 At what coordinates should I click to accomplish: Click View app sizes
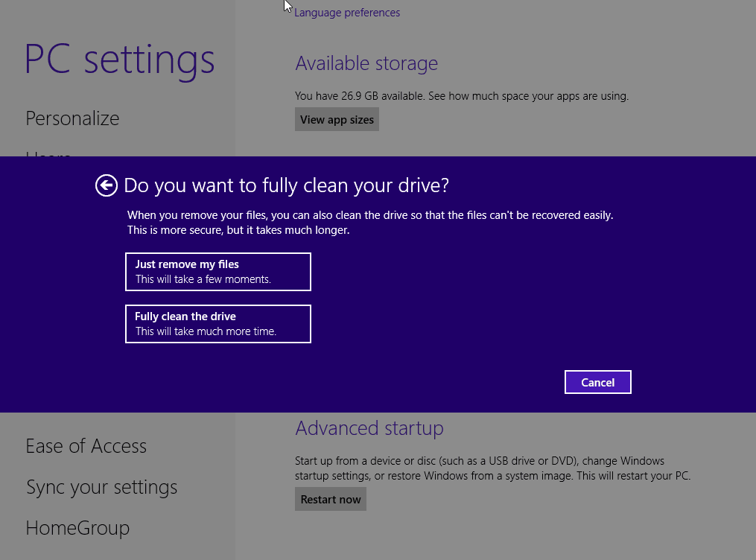[337, 119]
